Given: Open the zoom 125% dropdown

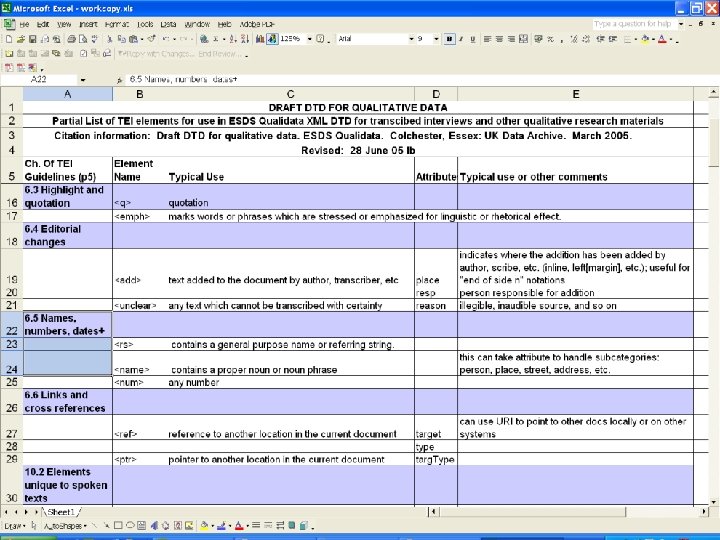Looking at the screenshot, I should coord(309,39).
